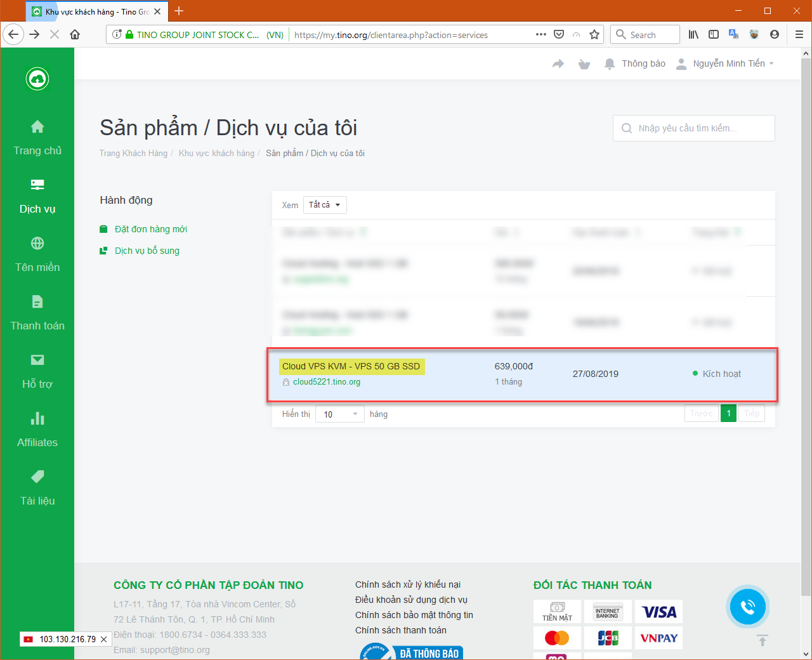
Task: Click the send/share arrow near the top bar
Action: (x=558, y=63)
